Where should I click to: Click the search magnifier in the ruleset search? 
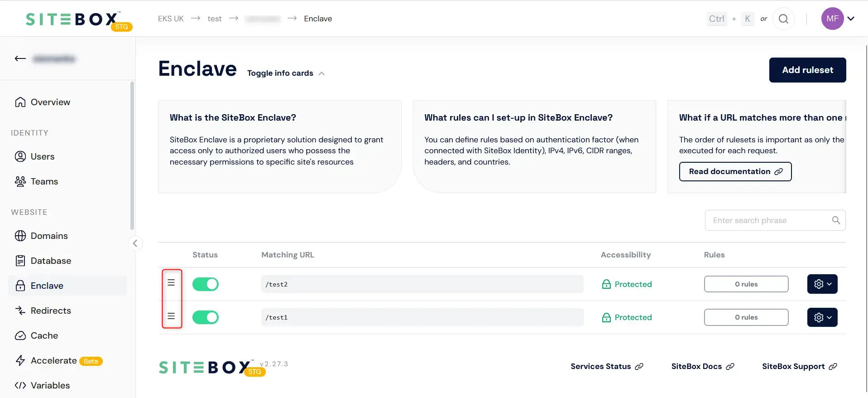click(836, 220)
